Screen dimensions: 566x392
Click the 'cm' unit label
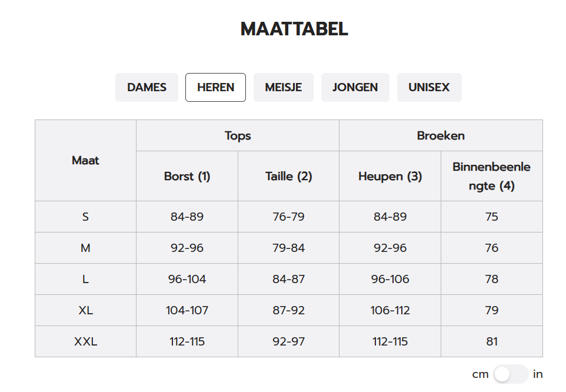tap(480, 375)
